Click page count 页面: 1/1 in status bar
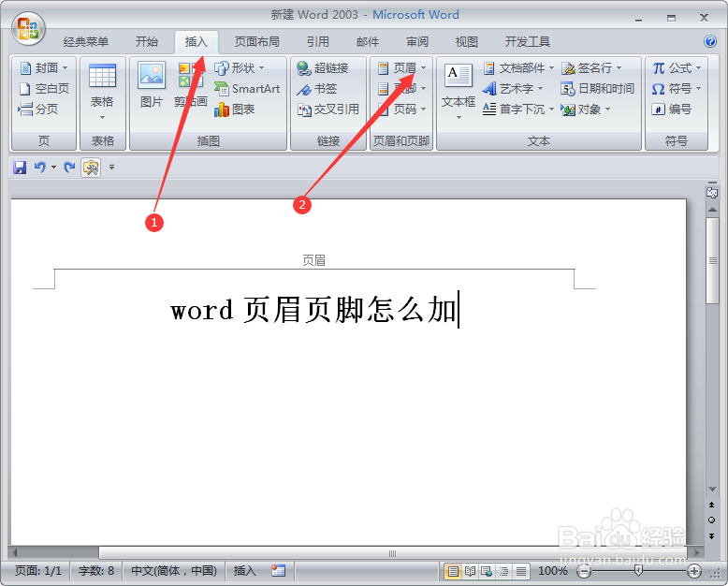This screenshot has height=586, width=728. pyautogui.click(x=38, y=570)
